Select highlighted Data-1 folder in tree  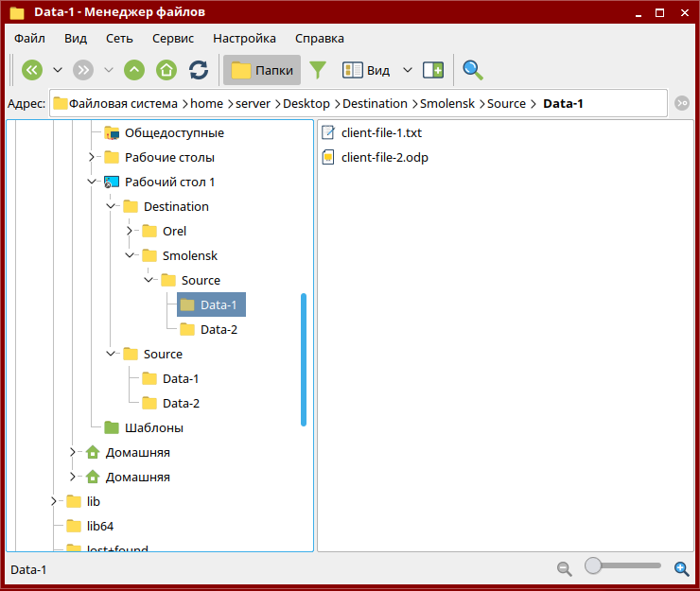click(x=211, y=304)
